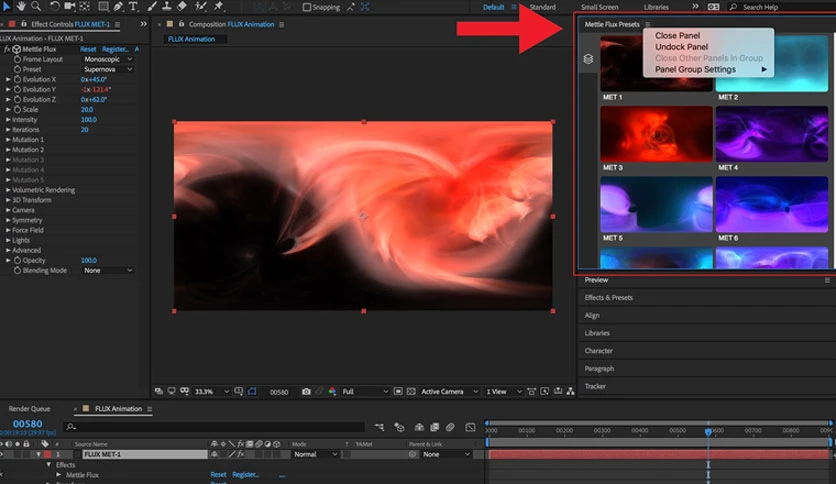Switch to Standard workspace
Image resolution: width=836 pixels, height=484 pixels.
coord(542,7)
